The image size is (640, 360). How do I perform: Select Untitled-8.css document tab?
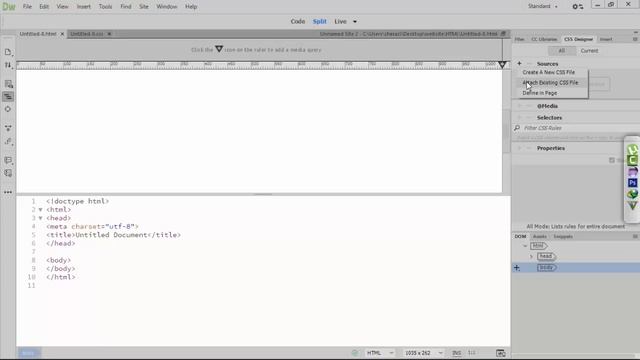pyautogui.click(x=87, y=34)
